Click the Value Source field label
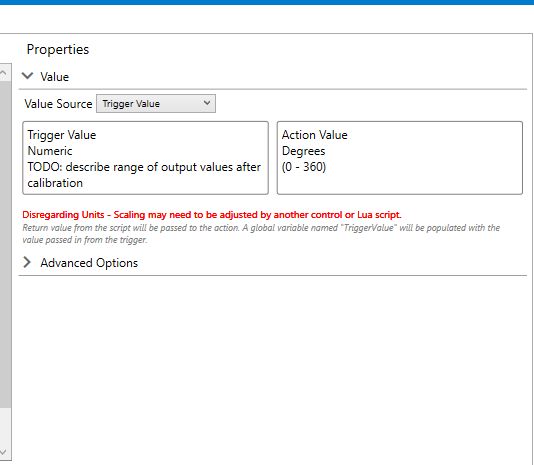The height and width of the screenshot is (465, 534). 58,104
